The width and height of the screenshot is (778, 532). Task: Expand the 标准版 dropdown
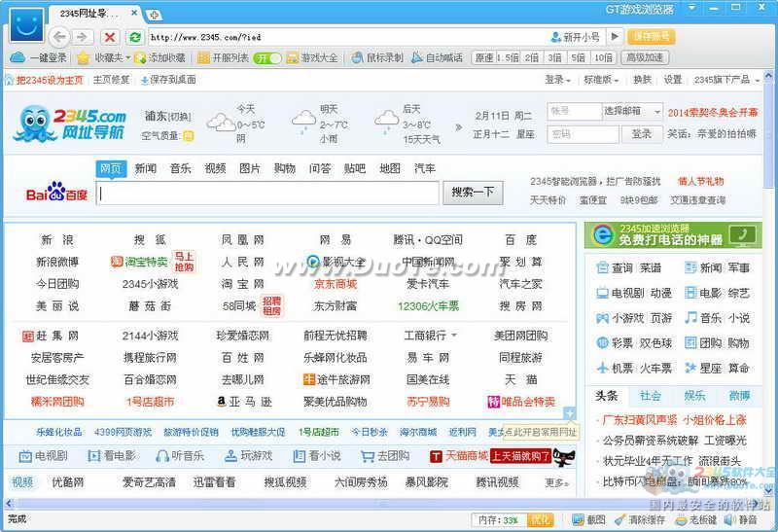(x=601, y=80)
